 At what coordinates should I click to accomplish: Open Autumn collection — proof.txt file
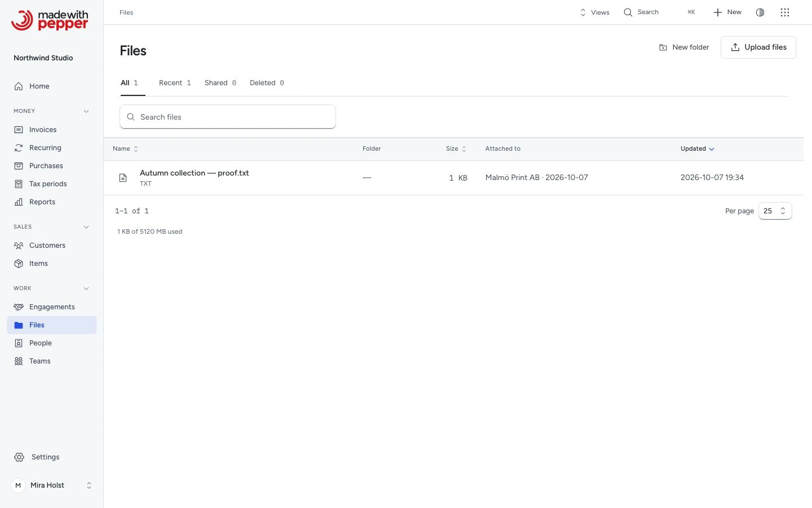coord(195,173)
